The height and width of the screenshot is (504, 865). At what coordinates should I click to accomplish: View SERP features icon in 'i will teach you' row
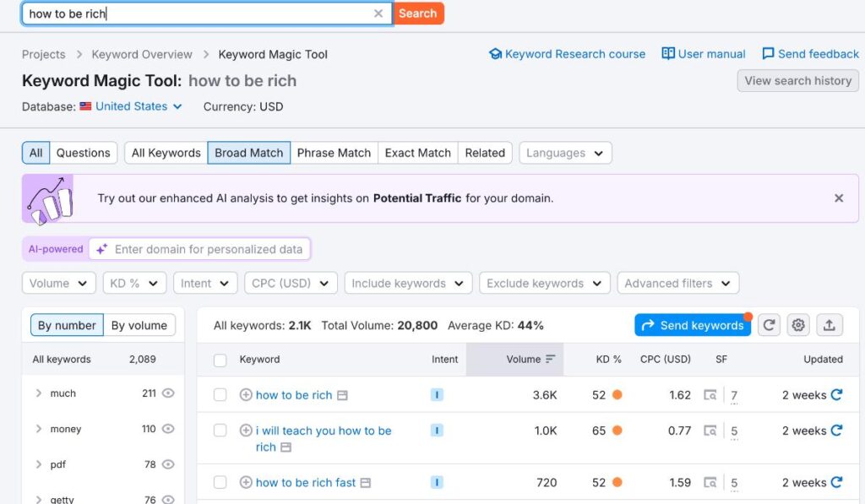pos(710,430)
